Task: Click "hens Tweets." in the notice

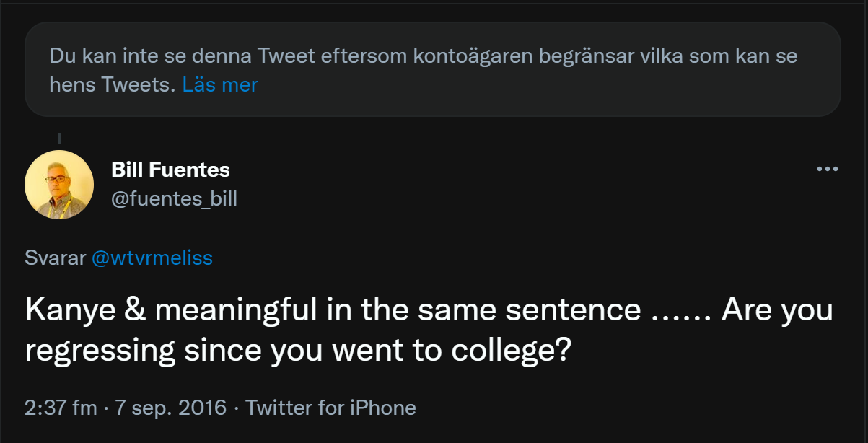Action: point(112,84)
